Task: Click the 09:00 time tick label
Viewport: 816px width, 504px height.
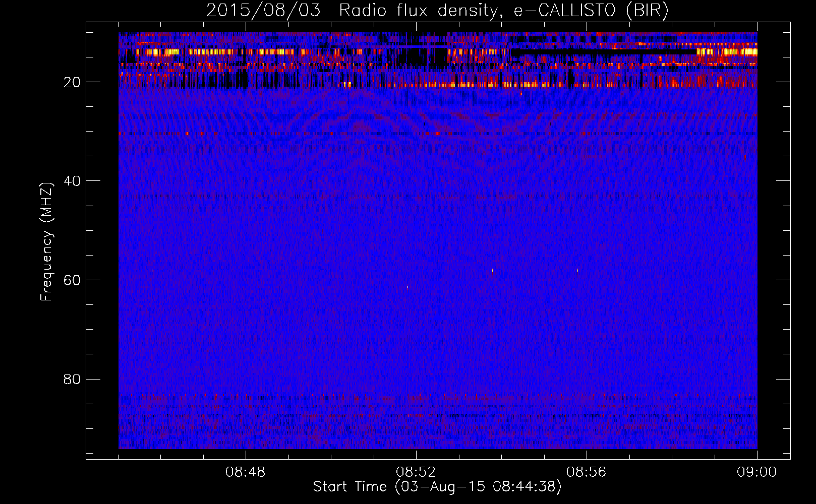Action: (757, 472)
